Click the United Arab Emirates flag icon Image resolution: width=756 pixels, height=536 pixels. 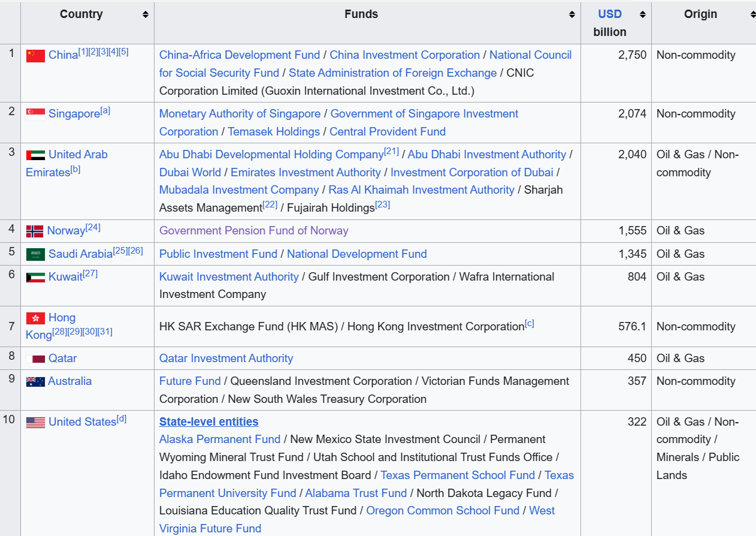click(x=35, y=155)
